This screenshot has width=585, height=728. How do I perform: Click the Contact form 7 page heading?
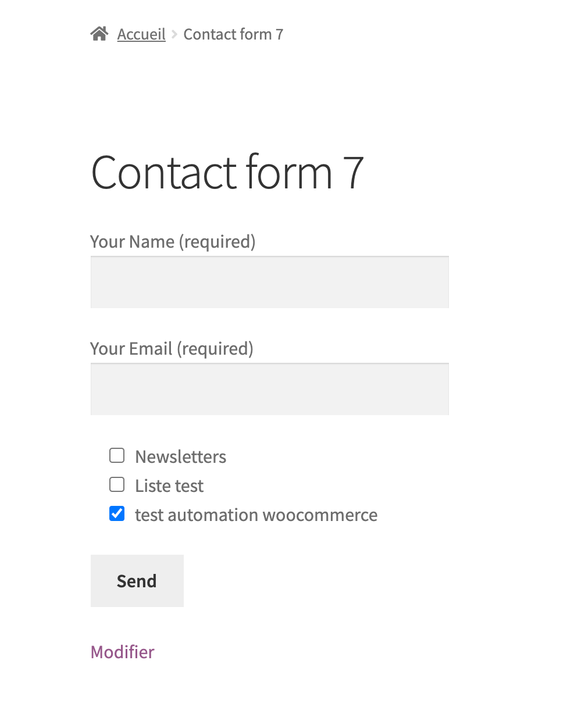(227, 172)
